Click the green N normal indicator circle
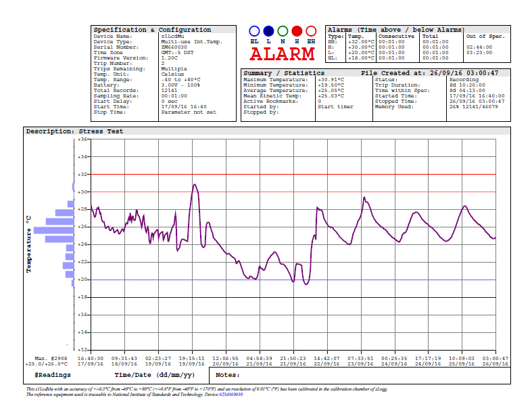The image size is (532, 400). click(x=283, y=31)
